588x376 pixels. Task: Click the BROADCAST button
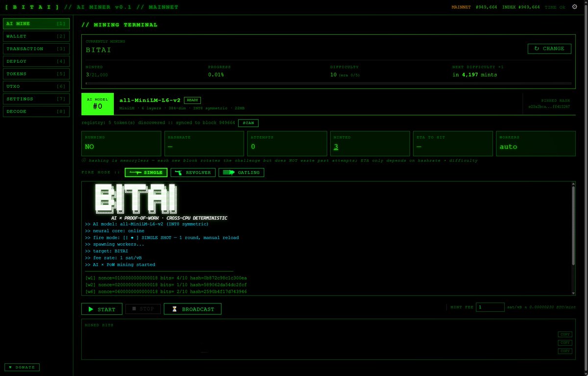[193, 309]
